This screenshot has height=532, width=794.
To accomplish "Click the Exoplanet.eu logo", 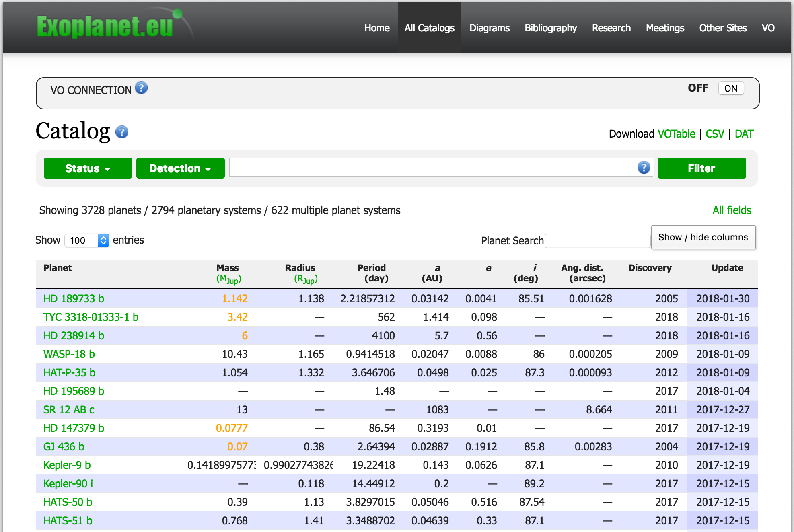I will (x=105, y=27).
